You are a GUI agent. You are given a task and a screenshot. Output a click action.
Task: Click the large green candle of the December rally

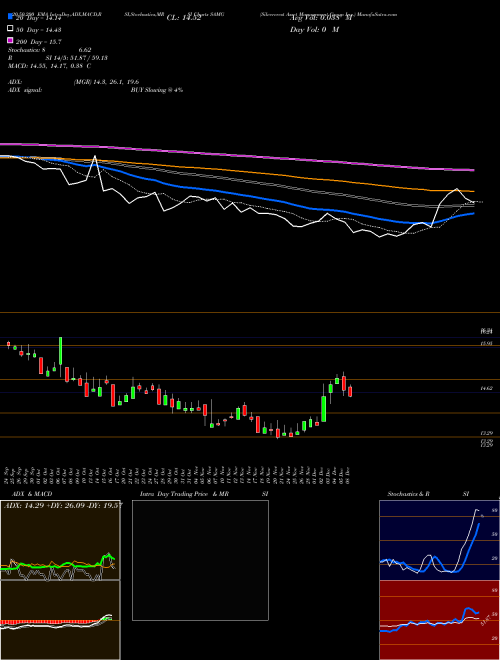pyautogui.click(x=324, y=409)
